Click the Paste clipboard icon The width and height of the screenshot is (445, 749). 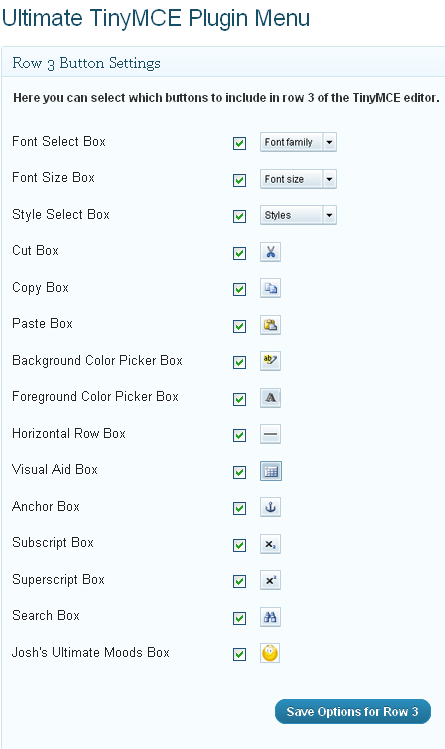point(270,325)
